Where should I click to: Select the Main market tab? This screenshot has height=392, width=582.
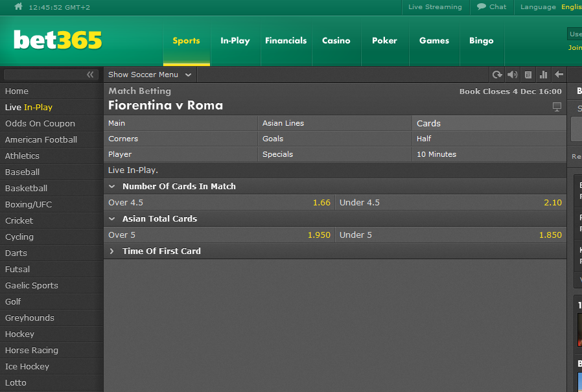pyautogui.click(x=180, y=123)
